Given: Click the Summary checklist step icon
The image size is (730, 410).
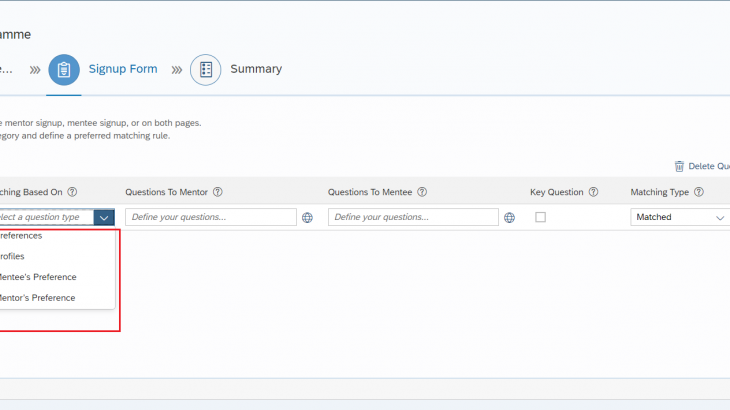Looking at the screenshot, I should pos(205,70).
